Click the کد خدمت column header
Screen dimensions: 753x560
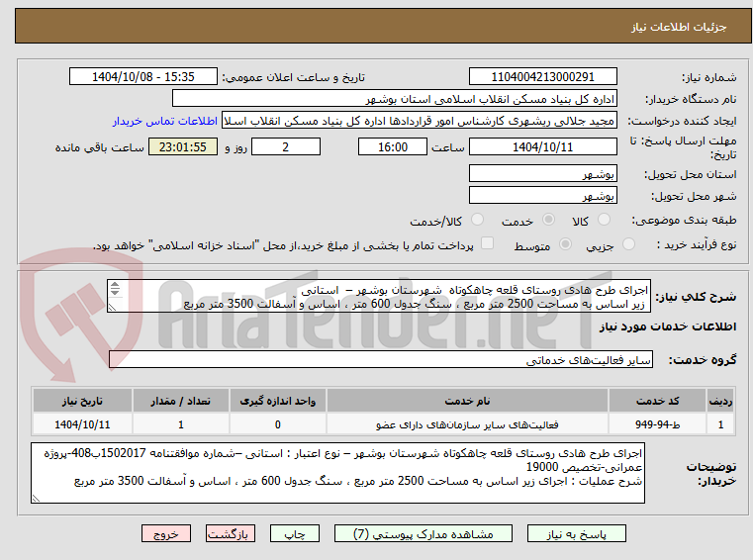click(657, 401)
